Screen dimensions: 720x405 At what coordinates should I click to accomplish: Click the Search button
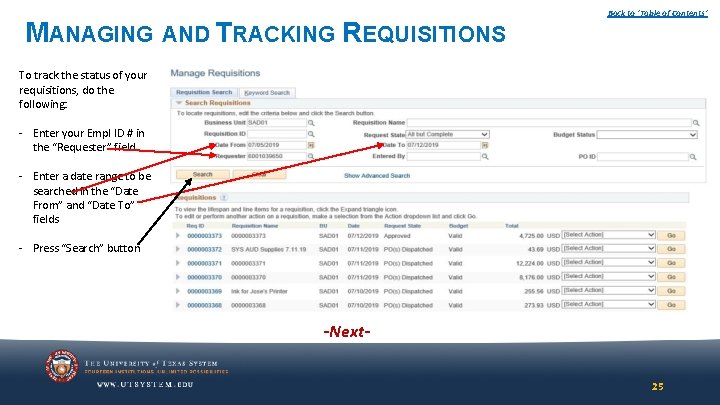coord(202,174)
